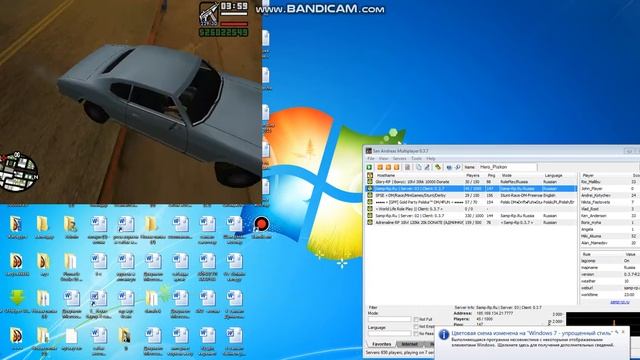This screenshot has height=360, width=640.
Task: Select the Samp-Rp.Ru Server 03 row
Action: click(471, 189)
